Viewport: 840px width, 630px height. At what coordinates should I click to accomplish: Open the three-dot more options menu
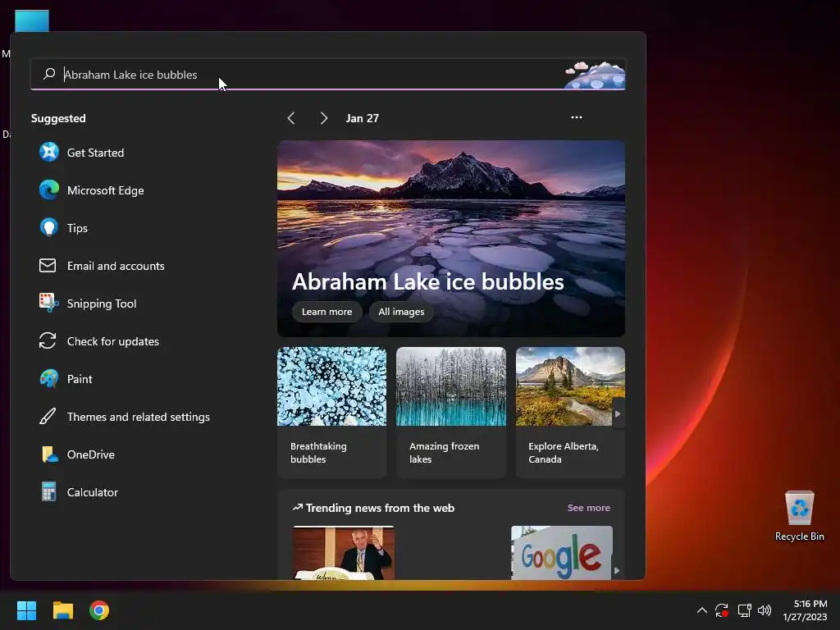coord(577,117)
